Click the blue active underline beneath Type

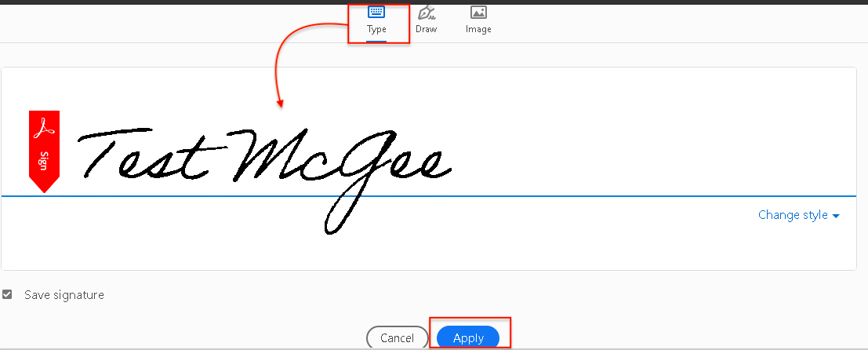(376, 40)
